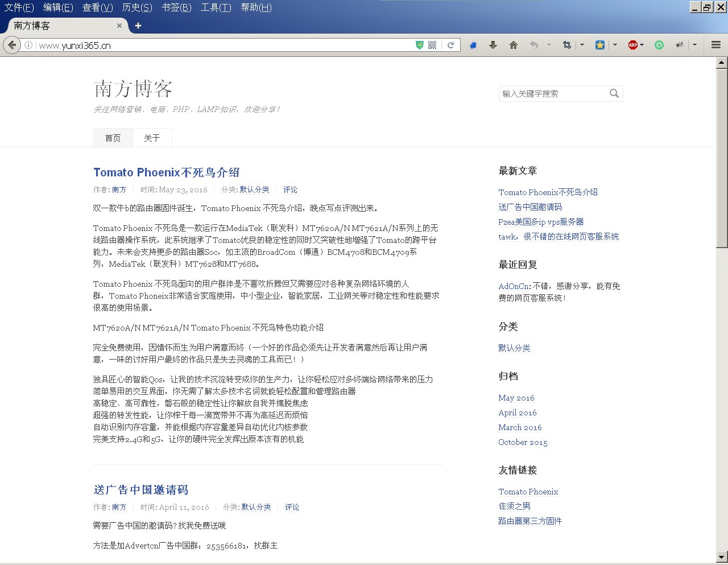Restore the browser window size
Viewport: 728px width, 565px height.
pyautogui.click(x=707, y=7)
